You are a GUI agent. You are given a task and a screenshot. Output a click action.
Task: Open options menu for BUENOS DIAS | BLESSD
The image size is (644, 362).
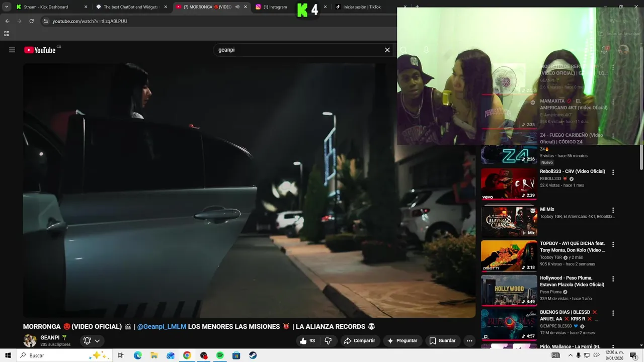tap(613, 313)
